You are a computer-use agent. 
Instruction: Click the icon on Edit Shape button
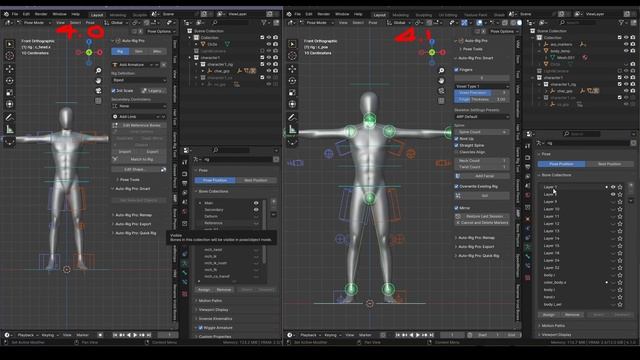pos(163,169)
